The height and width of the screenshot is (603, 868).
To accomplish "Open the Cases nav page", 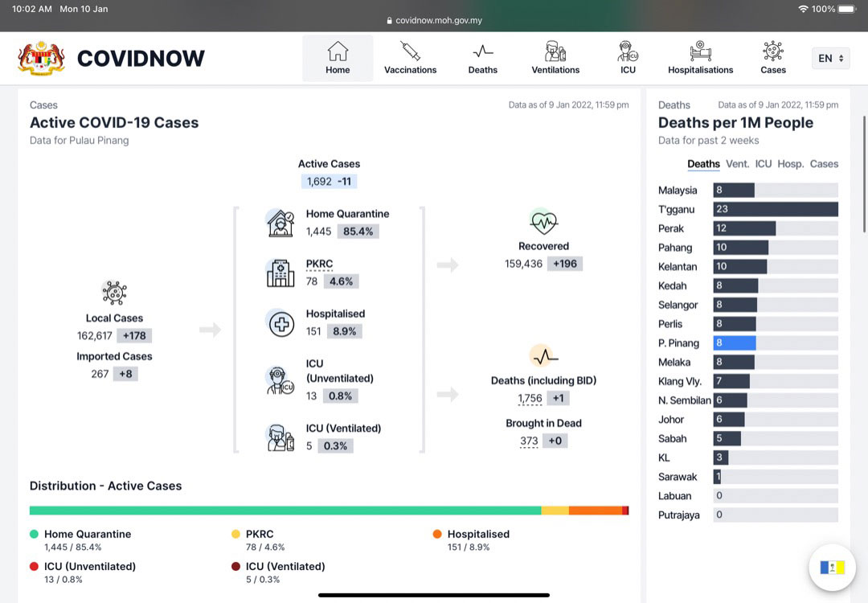I will point(773,58).
